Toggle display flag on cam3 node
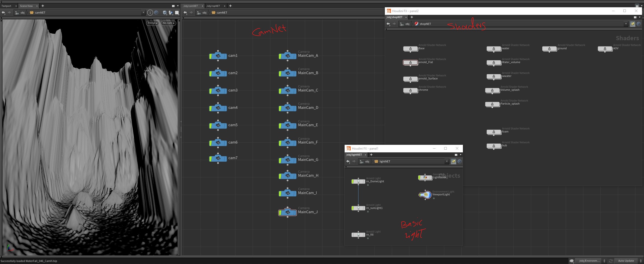Viewport: 644px width, 264px height. tap(211, 91)
